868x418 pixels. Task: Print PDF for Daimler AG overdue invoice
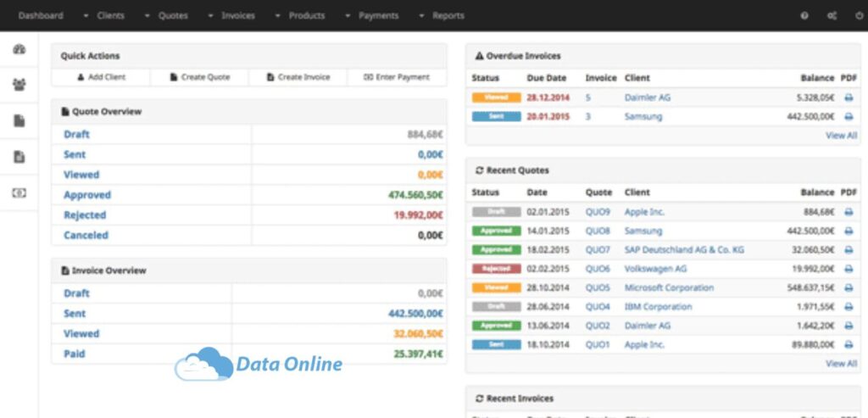pos(849,98)
